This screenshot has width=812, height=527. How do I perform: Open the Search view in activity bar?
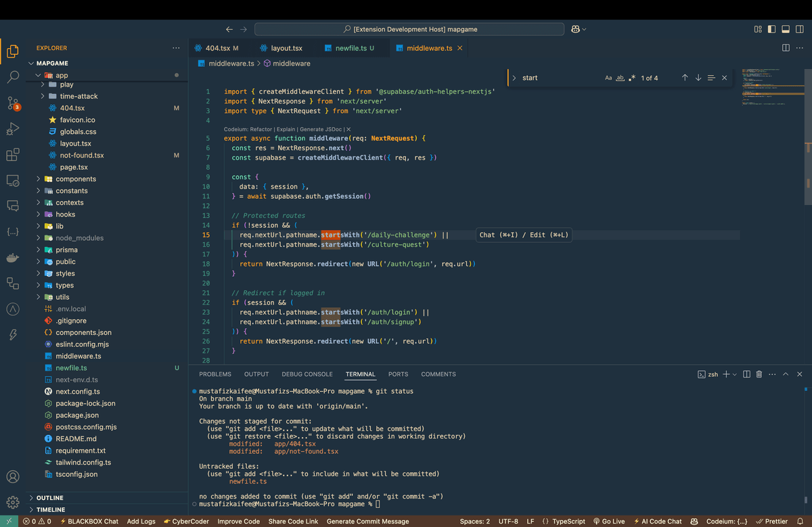pos(12,77)
